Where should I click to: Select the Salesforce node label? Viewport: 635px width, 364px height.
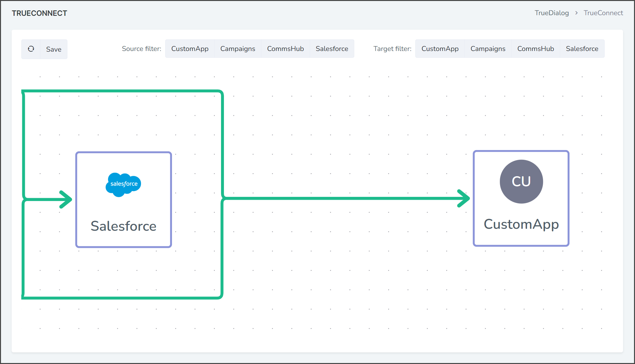pos(124,226)
